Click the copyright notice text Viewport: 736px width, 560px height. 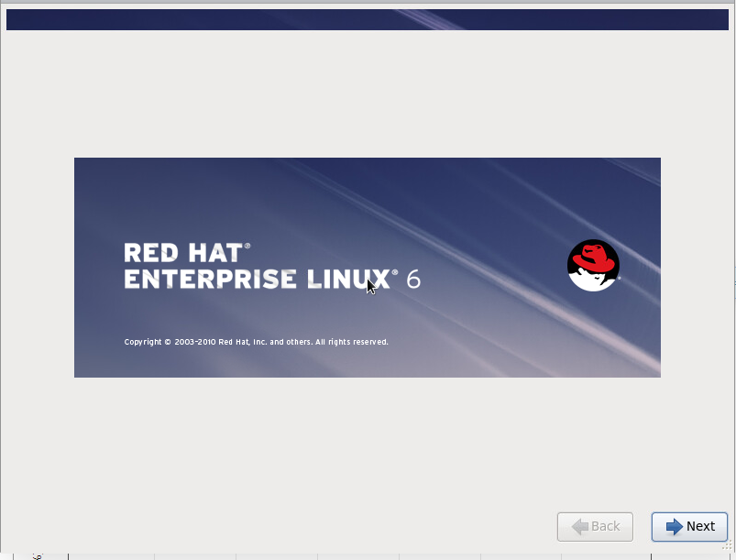pyautogui.click(x=257, y=341)
